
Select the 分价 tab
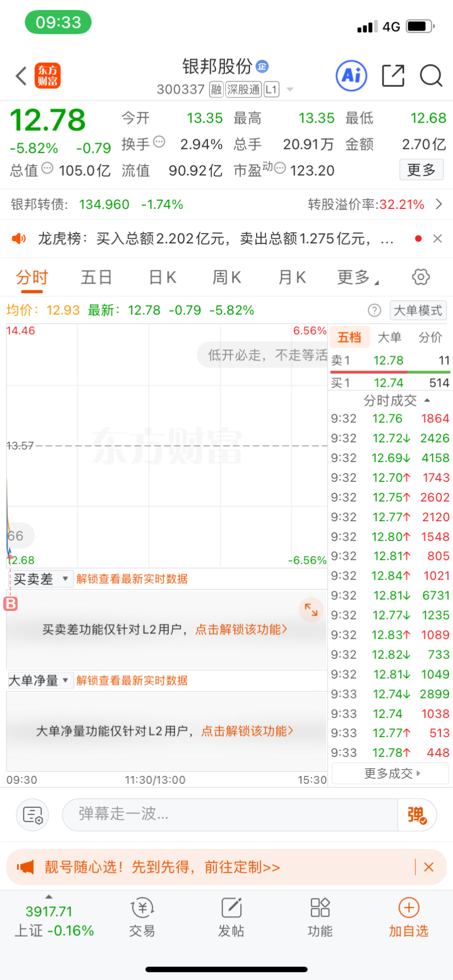(x=431, y=337)
